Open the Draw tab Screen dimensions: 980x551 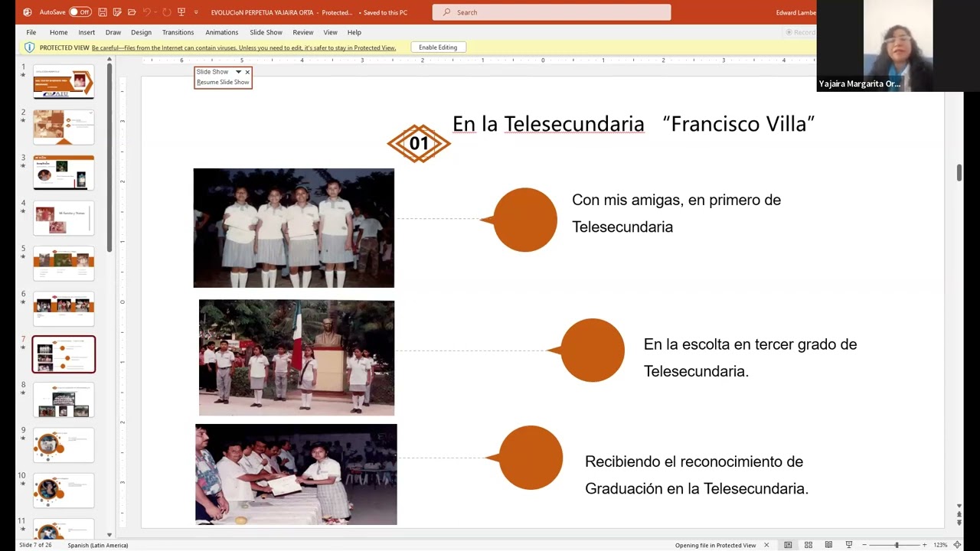pos(113,32)
